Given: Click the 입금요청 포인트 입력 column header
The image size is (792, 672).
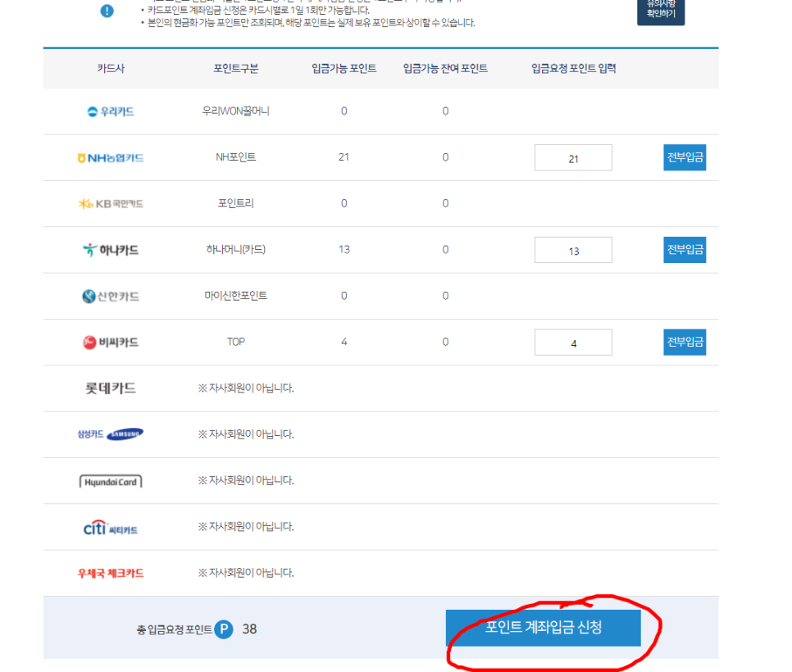Looking at the screenshot, I should tap(573, 69).
